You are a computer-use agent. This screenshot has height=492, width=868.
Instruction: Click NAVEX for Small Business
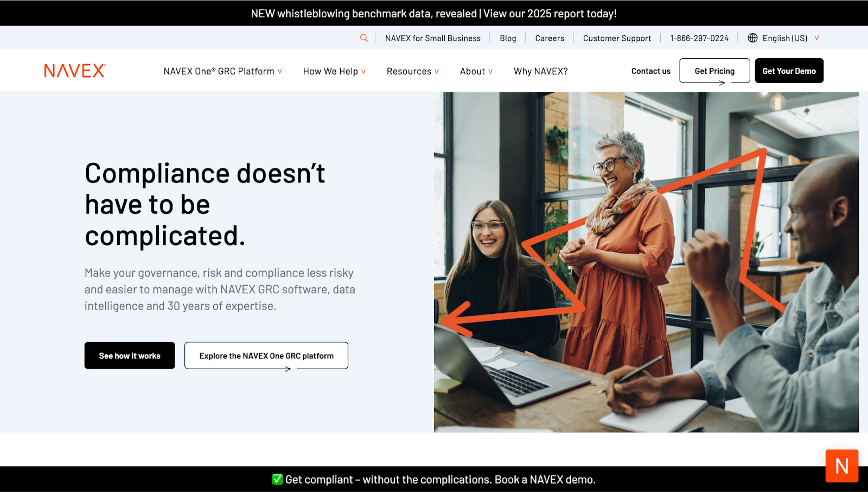tap(432, 38)
